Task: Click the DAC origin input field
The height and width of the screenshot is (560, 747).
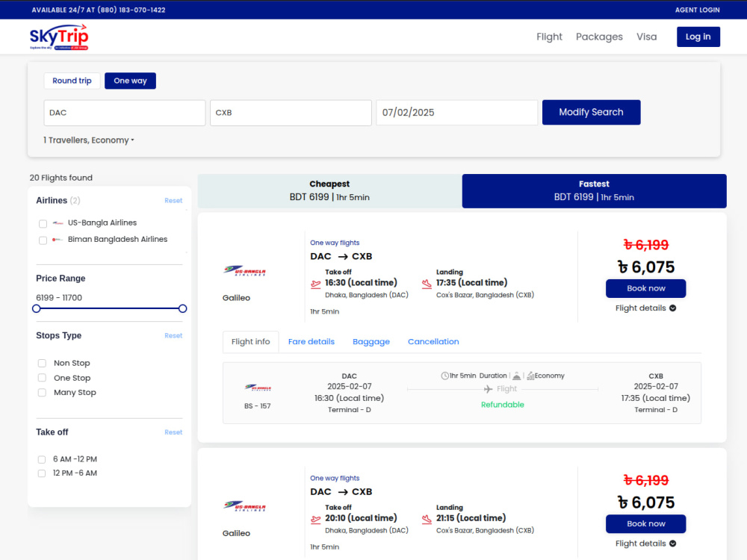Action: (124, 113)
